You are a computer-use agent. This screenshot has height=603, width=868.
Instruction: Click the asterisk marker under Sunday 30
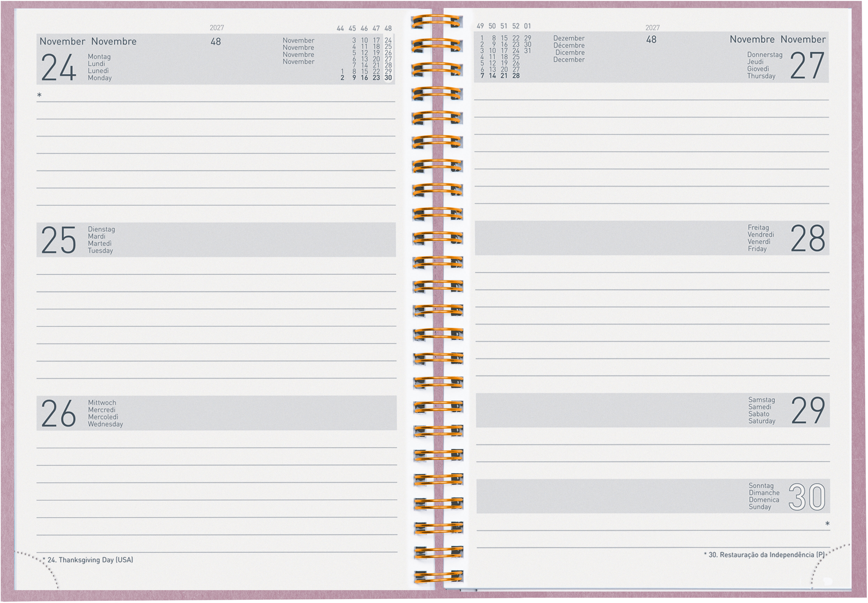827,524
